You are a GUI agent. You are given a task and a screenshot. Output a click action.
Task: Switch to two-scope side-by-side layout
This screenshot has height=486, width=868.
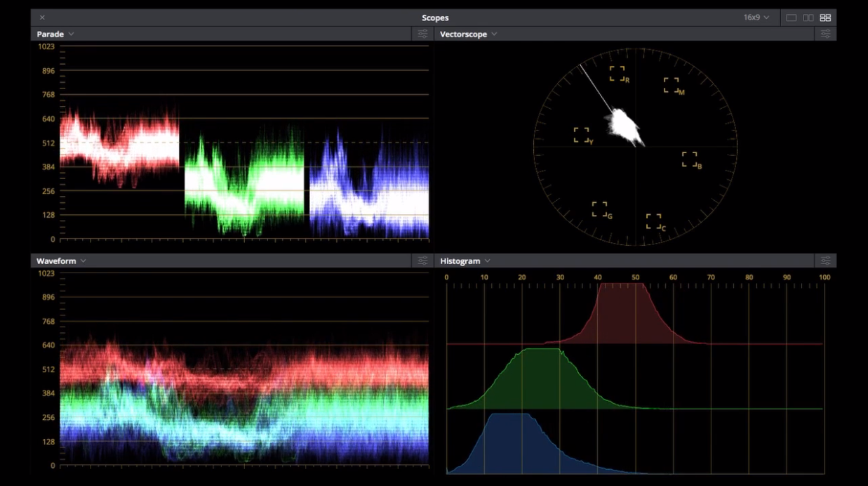[x=808, y=18]
